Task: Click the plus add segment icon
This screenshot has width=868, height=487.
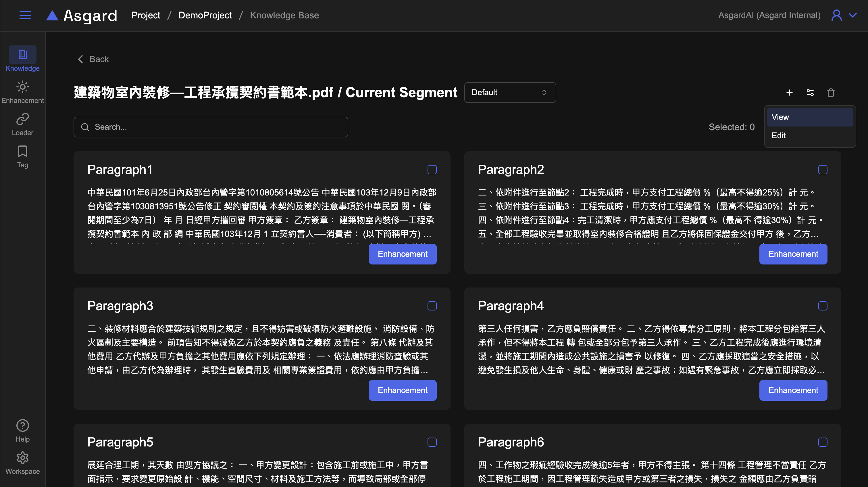Action: 789,92
